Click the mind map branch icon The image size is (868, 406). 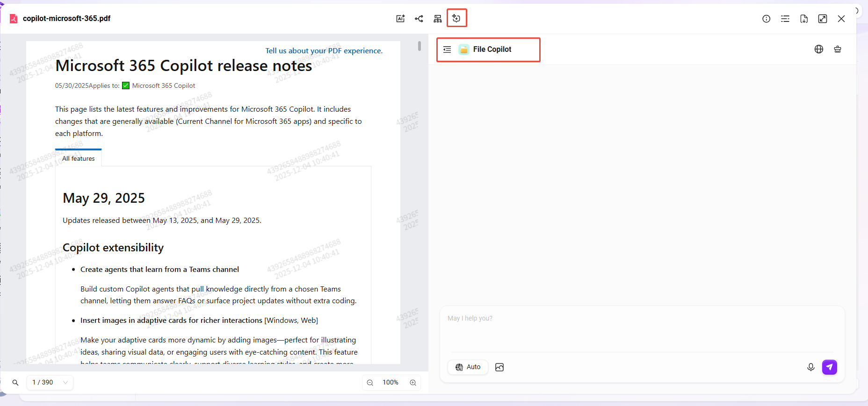coord(419,19)
